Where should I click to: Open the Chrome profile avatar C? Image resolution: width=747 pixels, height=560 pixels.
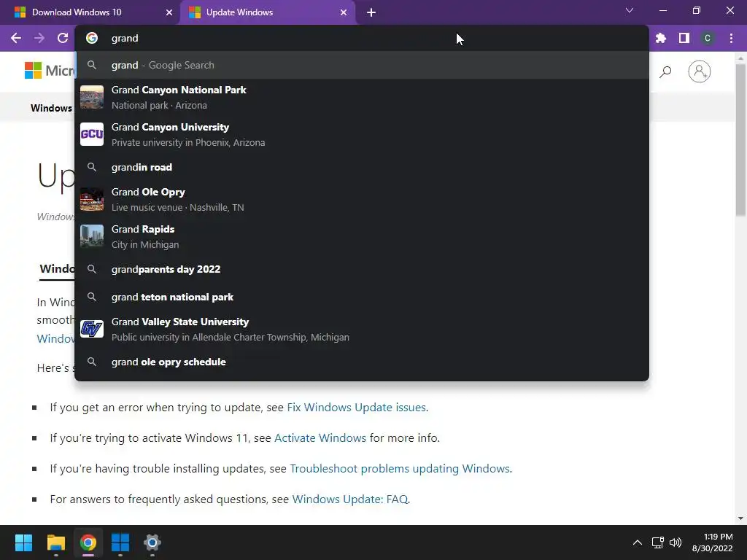tap(708, 38)
